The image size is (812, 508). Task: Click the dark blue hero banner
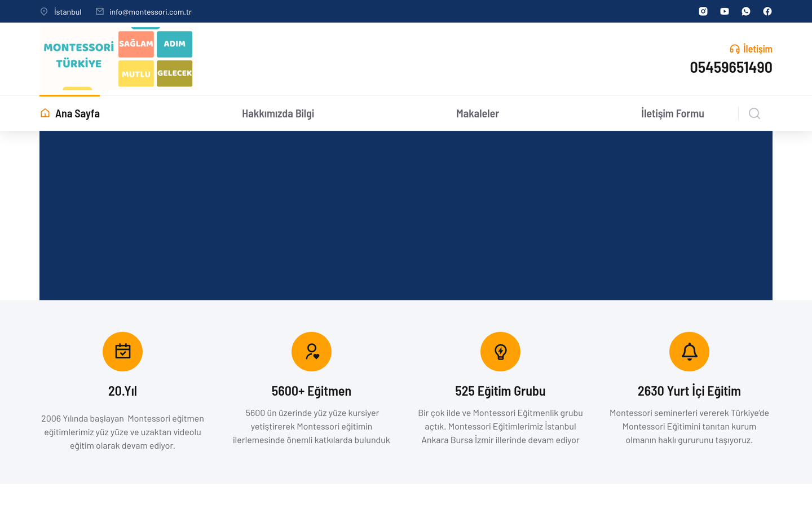click(x=406, y=216)
